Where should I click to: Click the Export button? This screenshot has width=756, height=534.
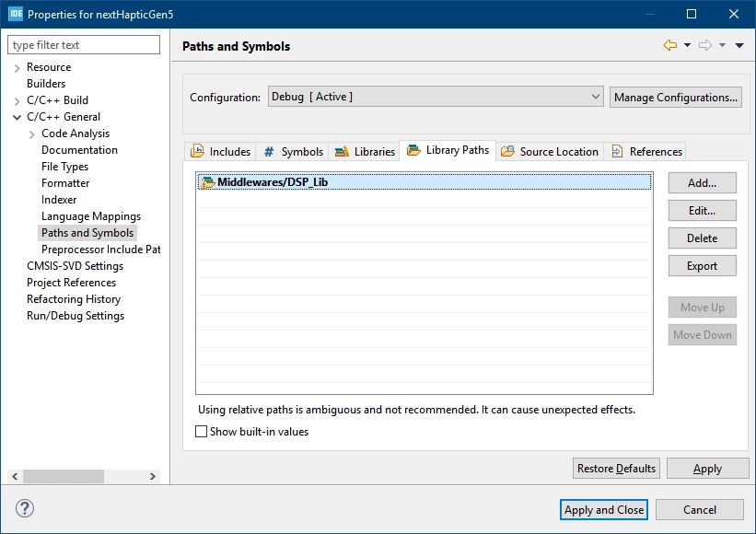pos(702,266)
